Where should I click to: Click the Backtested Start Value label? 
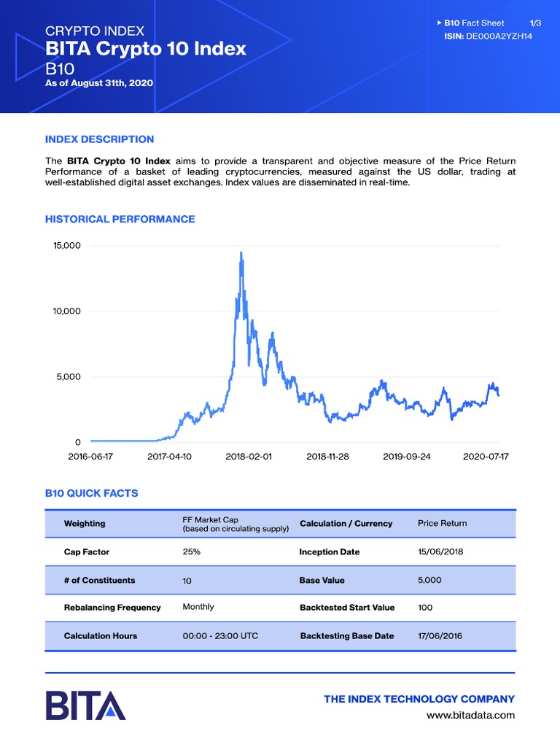pos(347,608)
